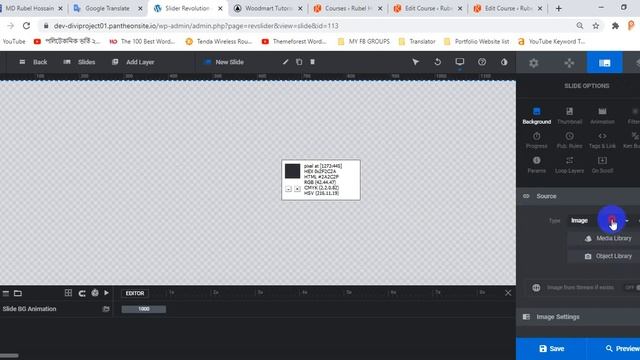Go back using the Back button
Viewport: 640px width, 360px height.
click(x=33, y=62)
